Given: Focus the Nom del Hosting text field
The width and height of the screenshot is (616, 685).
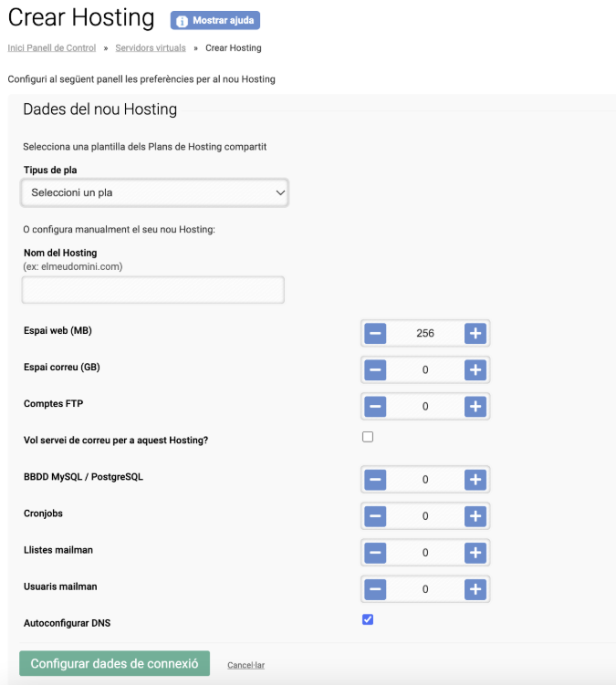Looking at the screenshot, I should [152, 290].
